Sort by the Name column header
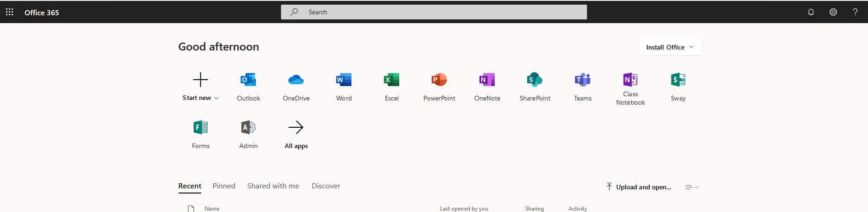868x212 pixels. pos(212,209)
